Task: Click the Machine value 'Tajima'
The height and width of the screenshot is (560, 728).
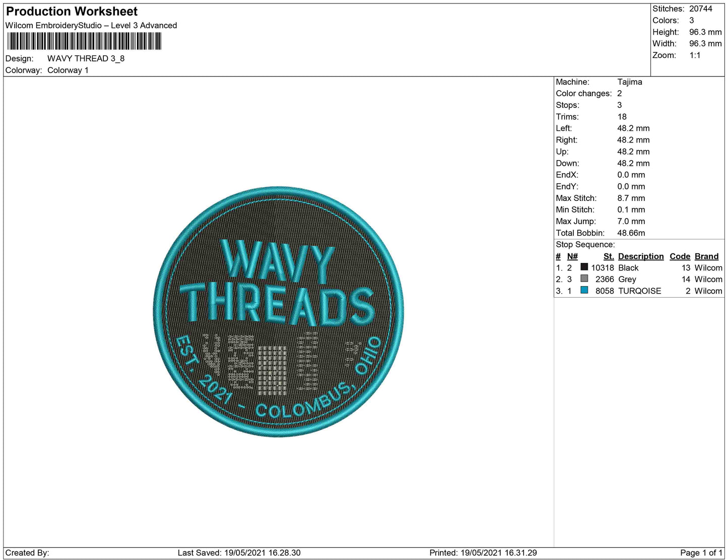Action: click(630, 82)
